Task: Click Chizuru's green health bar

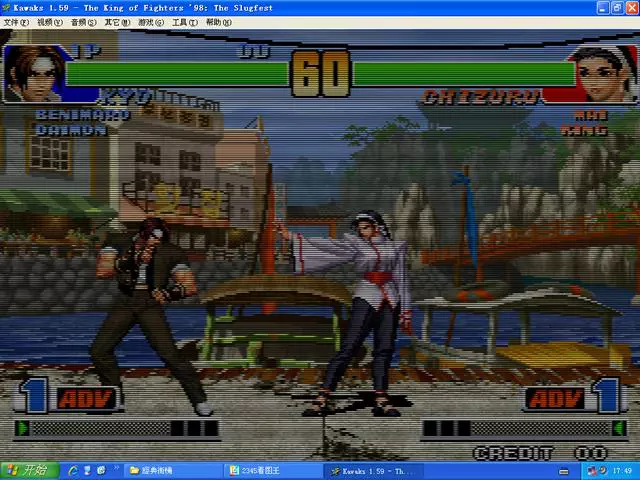Action: pos(464,74)
